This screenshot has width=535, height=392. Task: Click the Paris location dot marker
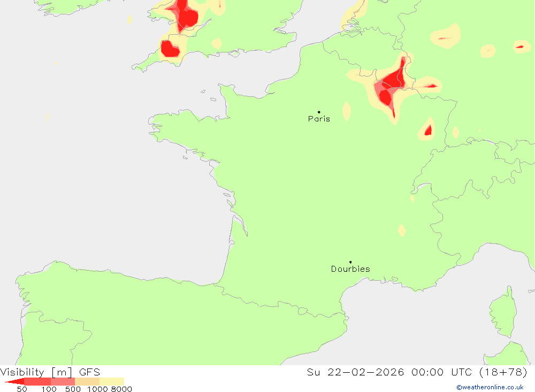pyautogui.click(x=319, y=112)
